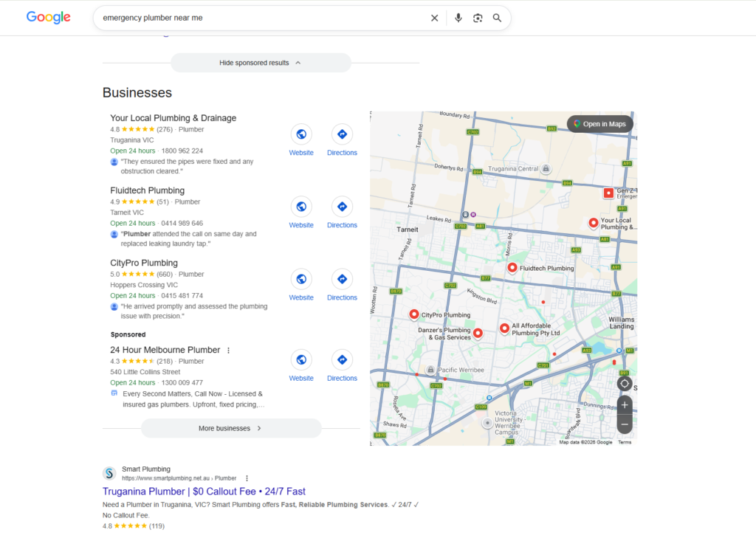This screenshot has height=541, width=756.
Task: Clear the search query with X
Action: click(x=434, y=18)
